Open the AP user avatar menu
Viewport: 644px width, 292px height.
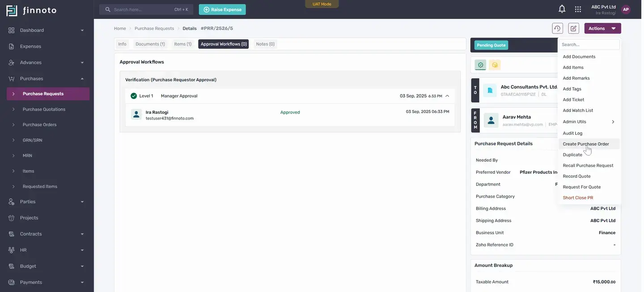tap(626, 9)
